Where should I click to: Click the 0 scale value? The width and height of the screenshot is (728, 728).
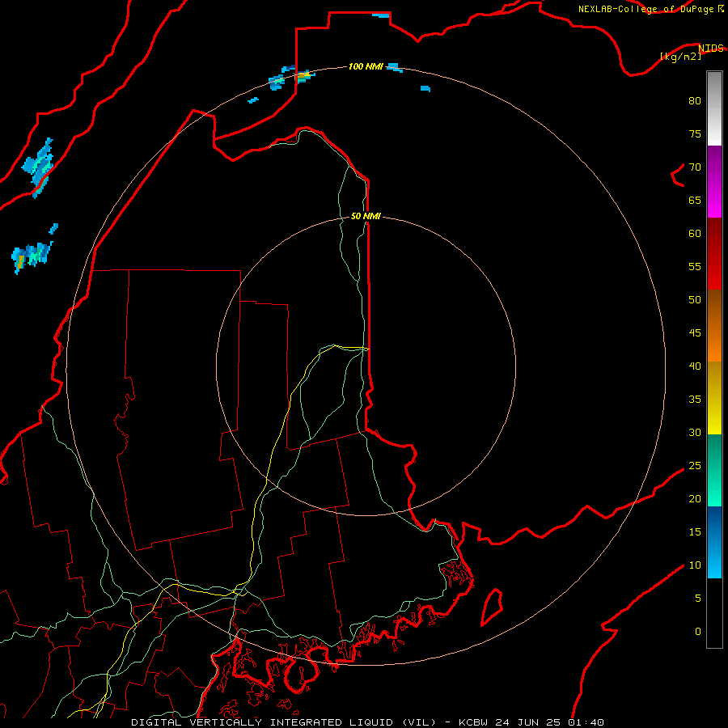(698, 632)
